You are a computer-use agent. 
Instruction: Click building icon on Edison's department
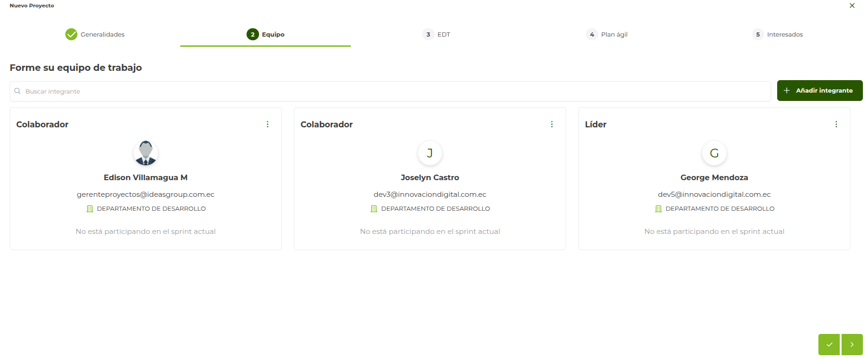[90, 209]
